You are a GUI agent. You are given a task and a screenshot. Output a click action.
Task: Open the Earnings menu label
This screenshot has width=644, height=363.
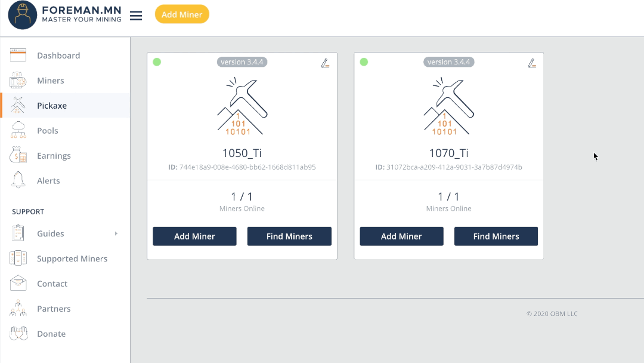(x=54, y=156)
